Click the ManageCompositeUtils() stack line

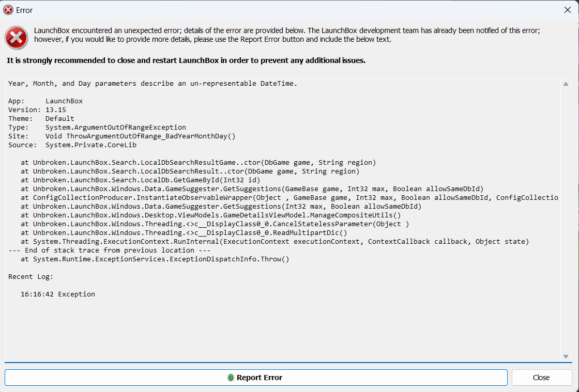tap(211, 215)
